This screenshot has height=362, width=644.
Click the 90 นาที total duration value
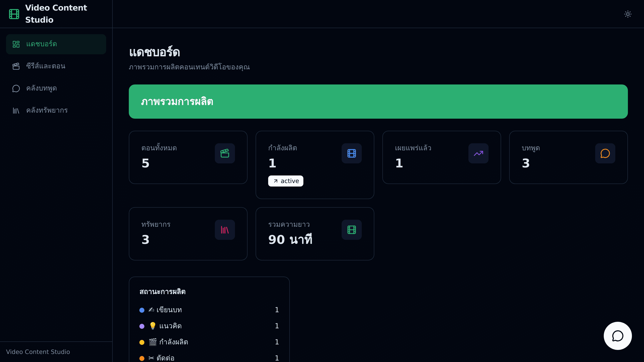coord(290,239)
